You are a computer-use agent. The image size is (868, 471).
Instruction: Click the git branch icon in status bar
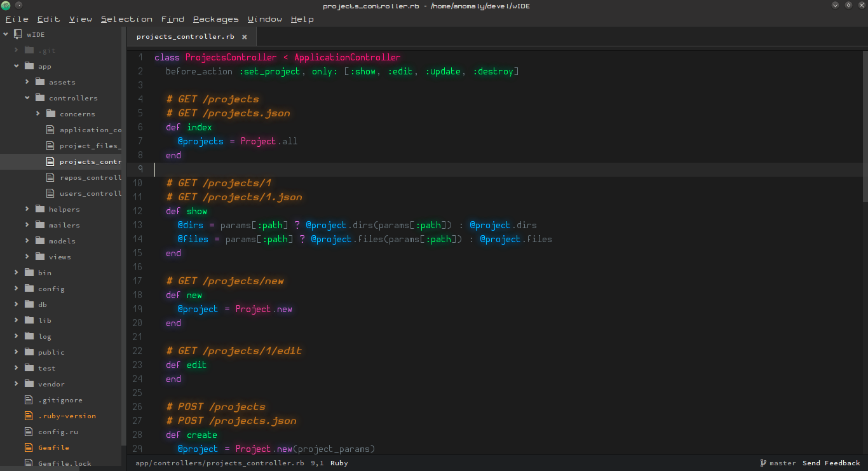(763, 463)
